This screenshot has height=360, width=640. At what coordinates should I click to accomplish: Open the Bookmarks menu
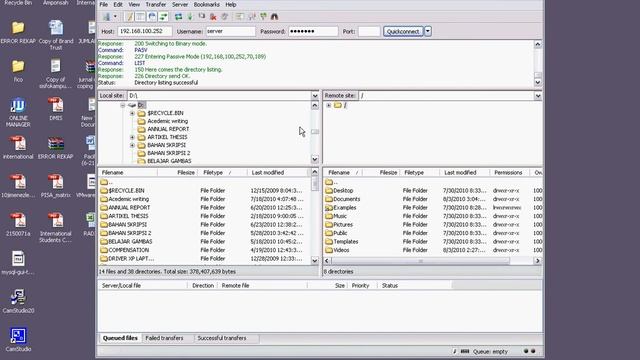tap(206, 4)
